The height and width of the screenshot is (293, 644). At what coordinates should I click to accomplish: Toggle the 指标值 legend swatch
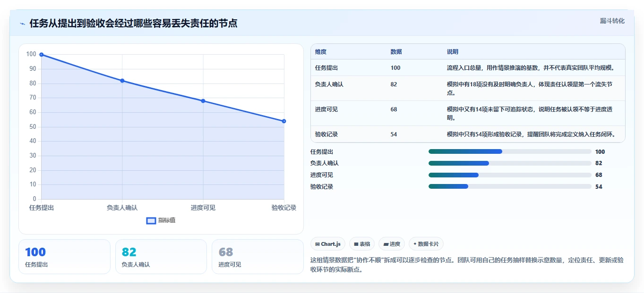(x=151, y=220)
